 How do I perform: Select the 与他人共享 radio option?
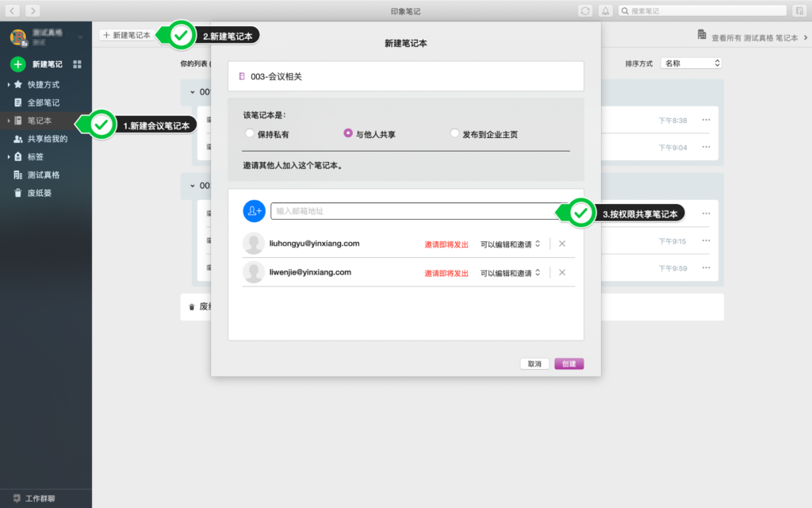(x=348, y=134)
